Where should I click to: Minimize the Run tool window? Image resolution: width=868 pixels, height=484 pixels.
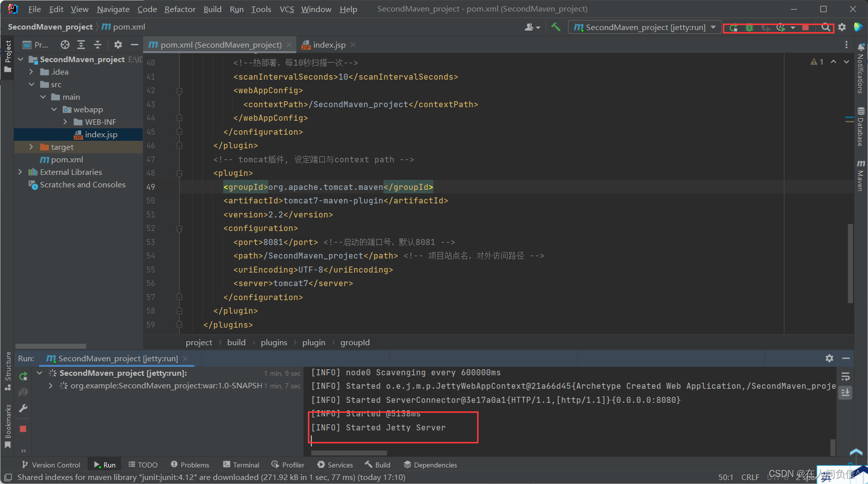846,358
